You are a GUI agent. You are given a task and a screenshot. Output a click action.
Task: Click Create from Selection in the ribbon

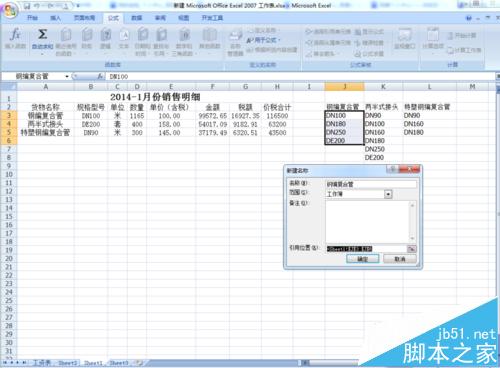coord(272,50)
